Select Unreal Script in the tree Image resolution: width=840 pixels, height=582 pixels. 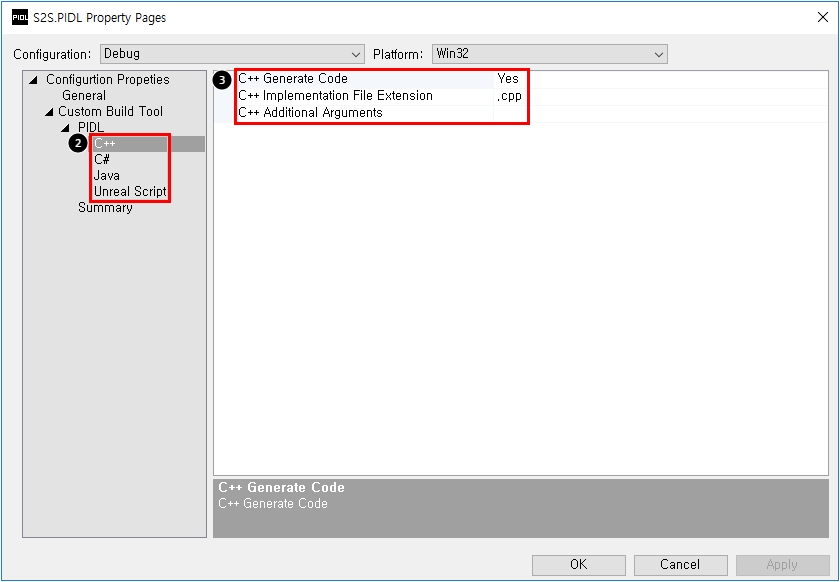pos(130,192)
